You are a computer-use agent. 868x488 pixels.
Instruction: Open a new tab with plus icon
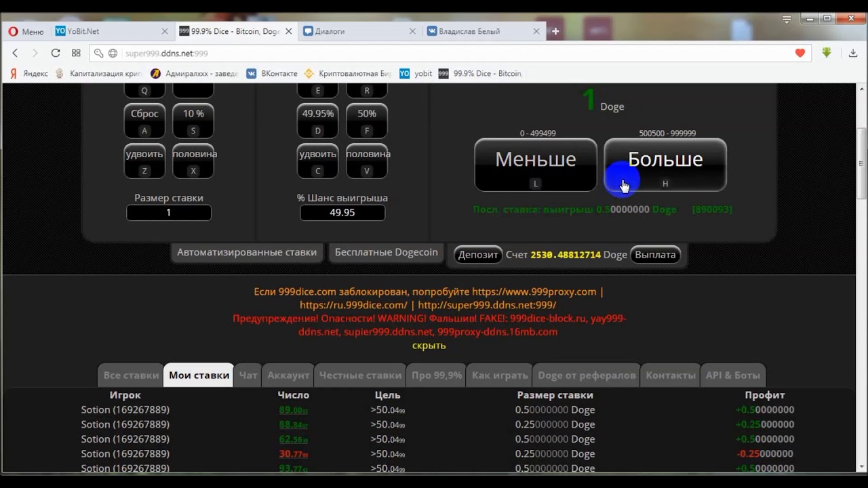coord(555,31)
